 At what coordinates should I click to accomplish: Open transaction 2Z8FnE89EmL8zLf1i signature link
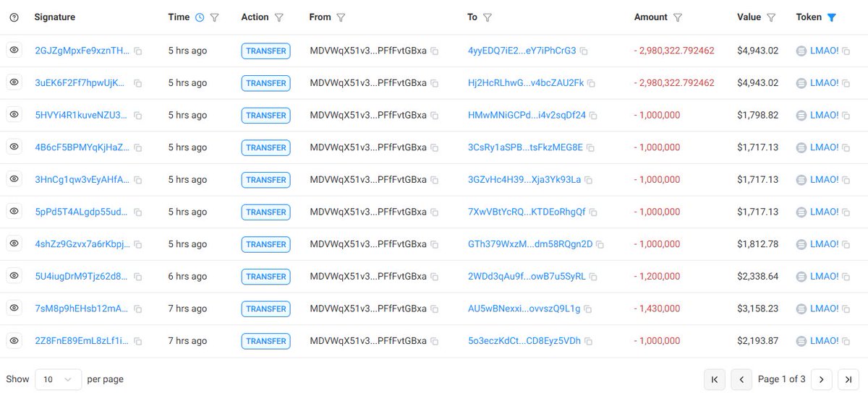click(82, 340)
